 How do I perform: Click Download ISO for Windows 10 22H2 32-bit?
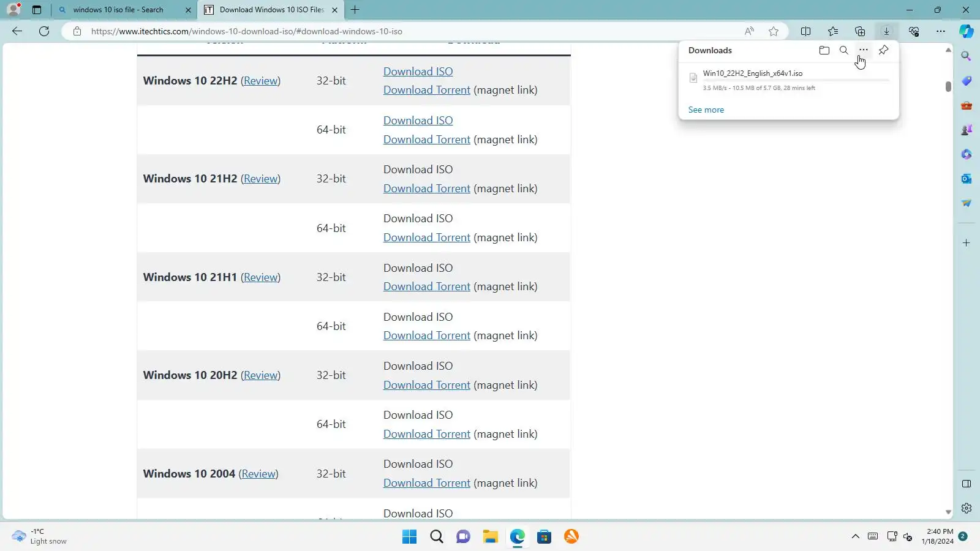point(418,72)
